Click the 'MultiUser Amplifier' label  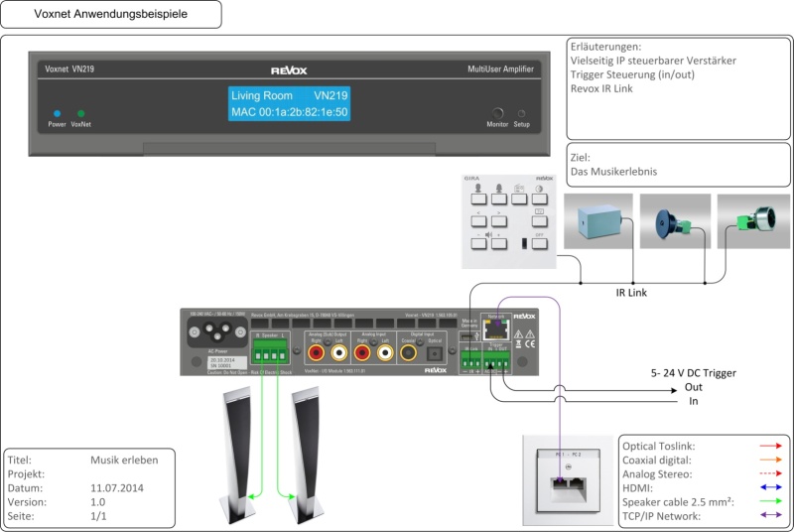click(x=500, y=68)
